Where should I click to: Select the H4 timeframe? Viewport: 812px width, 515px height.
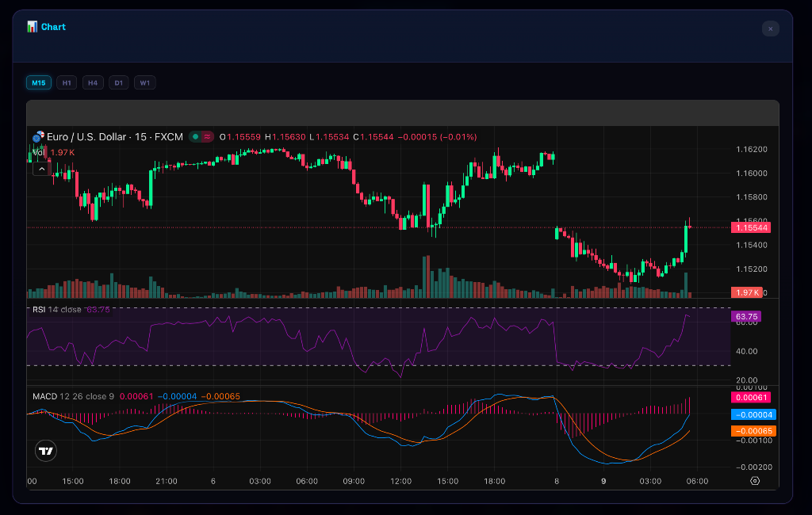[x=93, y=82]
